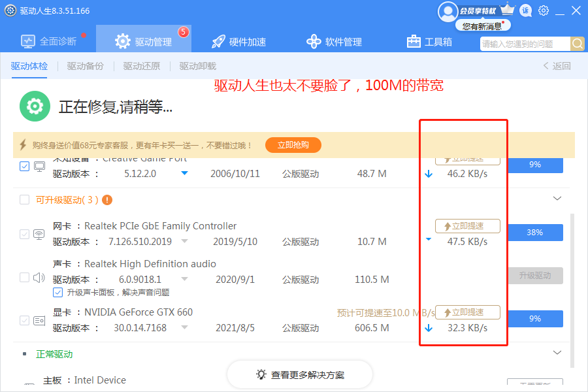Click the 工具箱 toolbox icon
Image resolution: width=588 pixels, height=392 pixels.
414,41
